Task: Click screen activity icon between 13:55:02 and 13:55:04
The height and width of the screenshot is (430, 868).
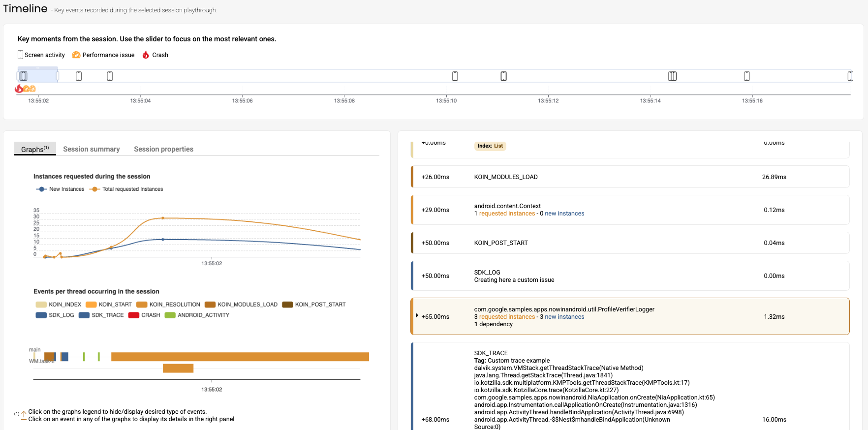Action: click(x=79, y=76)
